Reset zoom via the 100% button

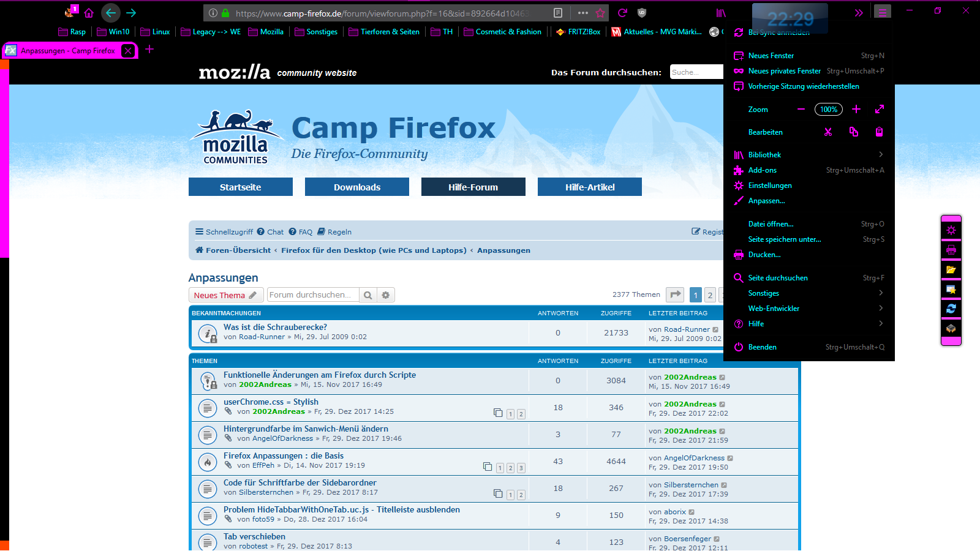click(829, 110)
